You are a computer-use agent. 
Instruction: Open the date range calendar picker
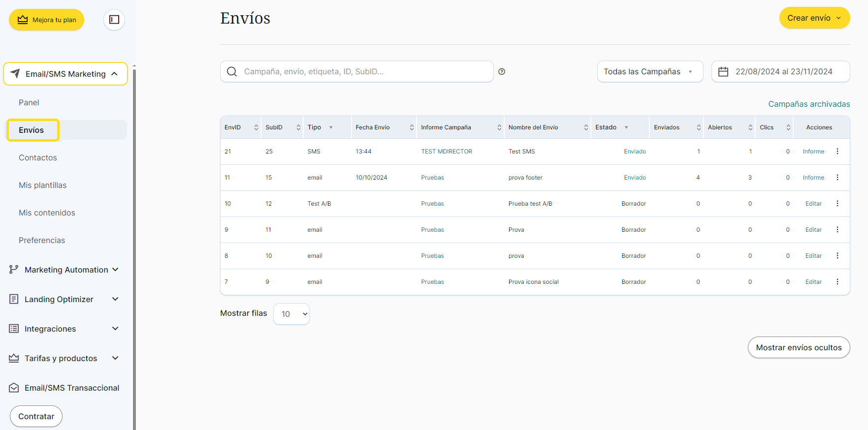(x=780, y=72)
